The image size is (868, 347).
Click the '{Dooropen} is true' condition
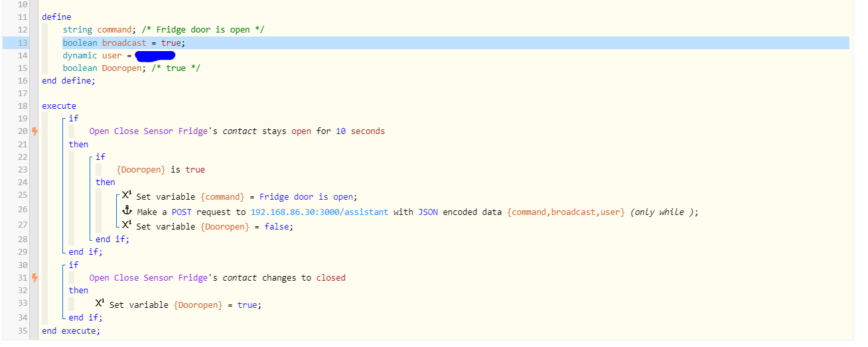pyautogui.click(x=161, y=170)
